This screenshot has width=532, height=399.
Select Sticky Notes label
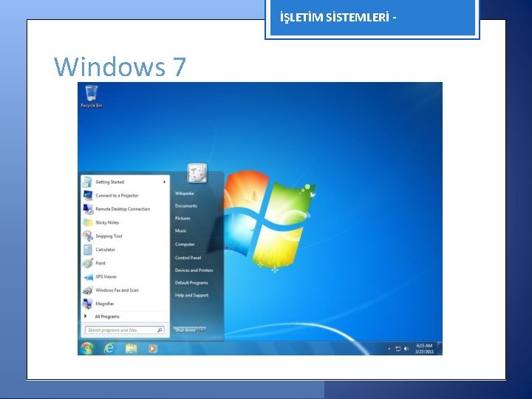pos(107,222)
